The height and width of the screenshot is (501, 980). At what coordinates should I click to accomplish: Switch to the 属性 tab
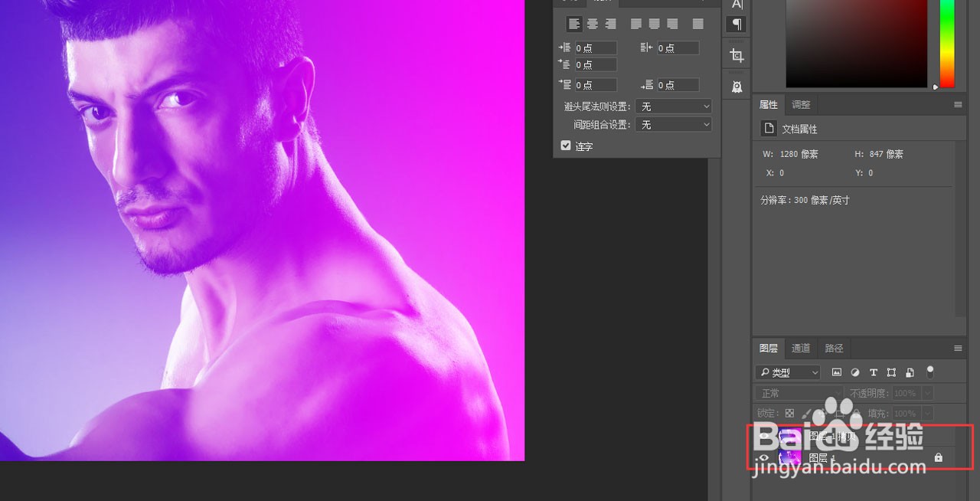click(769, 104)
